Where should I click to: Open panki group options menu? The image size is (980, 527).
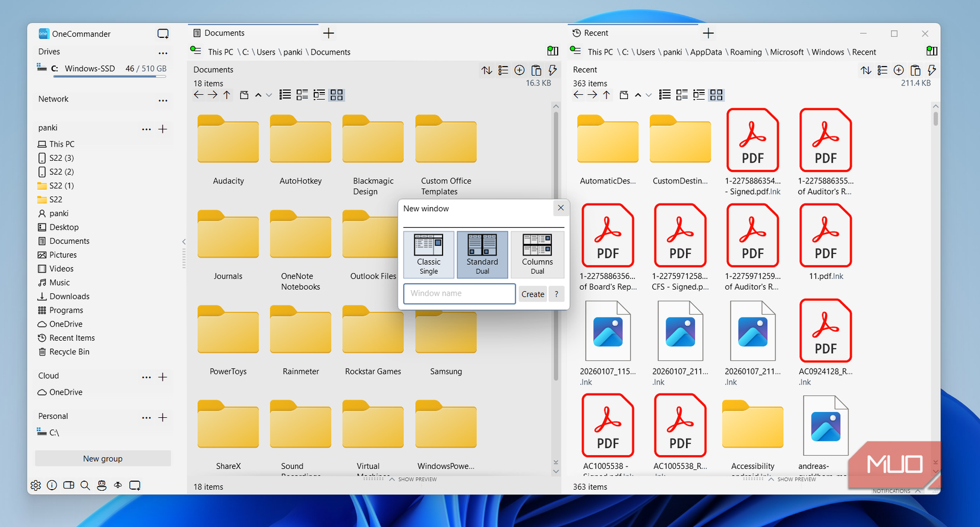tap(146, 129)
